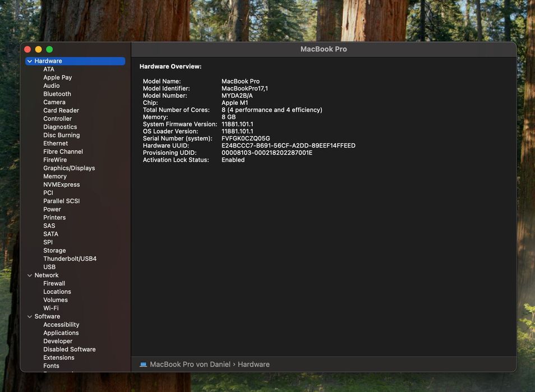Click the serial number FVFGK0CZQ05G
This screenshot has width=535, height=392.
click(x=246, y=139)
